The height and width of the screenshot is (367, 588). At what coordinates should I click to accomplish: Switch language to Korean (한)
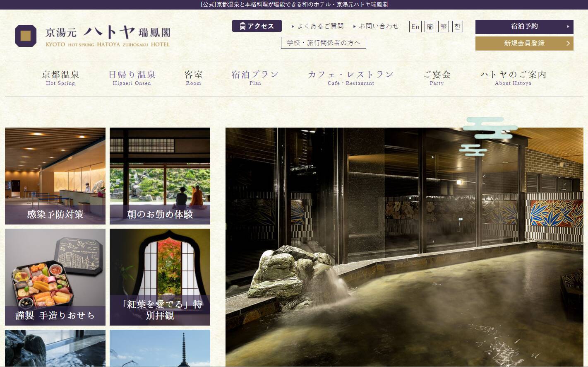click(x=457, y=27)
